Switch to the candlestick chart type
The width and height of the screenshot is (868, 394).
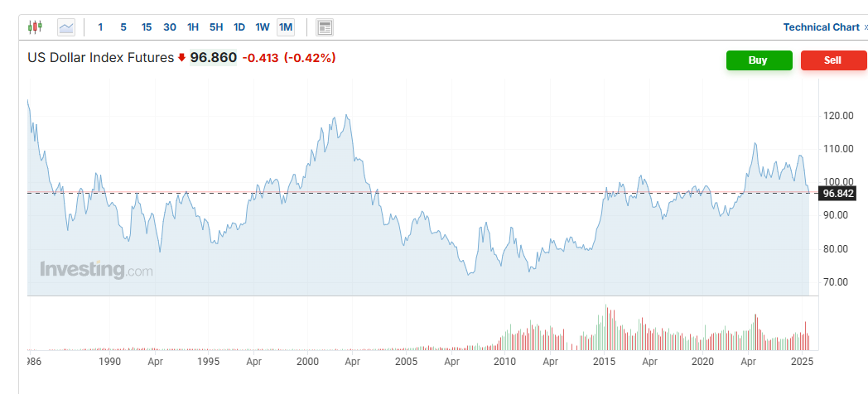tap(35, 26)
